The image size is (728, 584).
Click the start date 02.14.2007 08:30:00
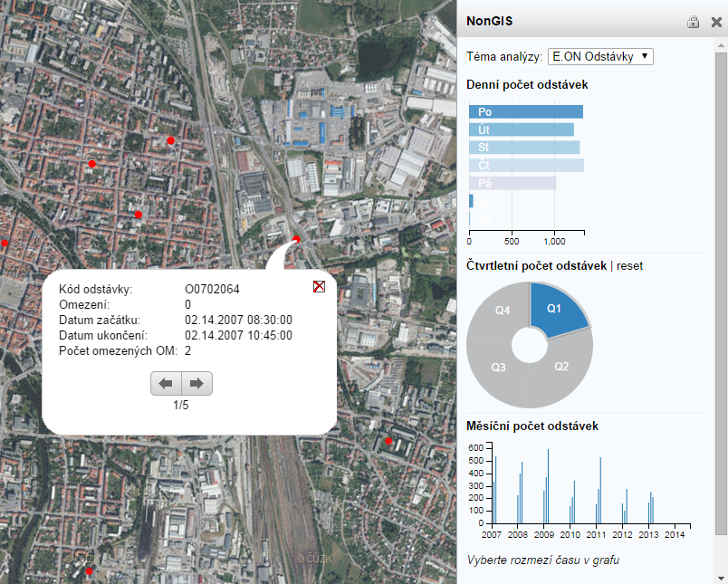pyautogui.click(x=239, y=320)
